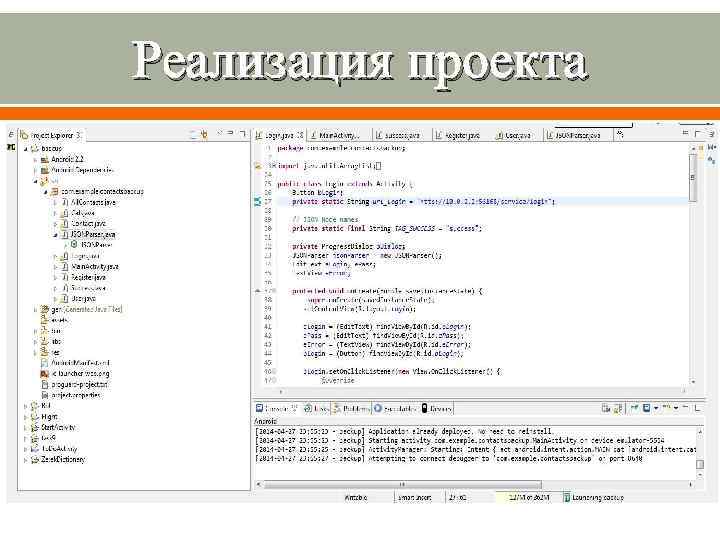
Task: Click Smart Insert in status bar
Action: pos(415,498)
